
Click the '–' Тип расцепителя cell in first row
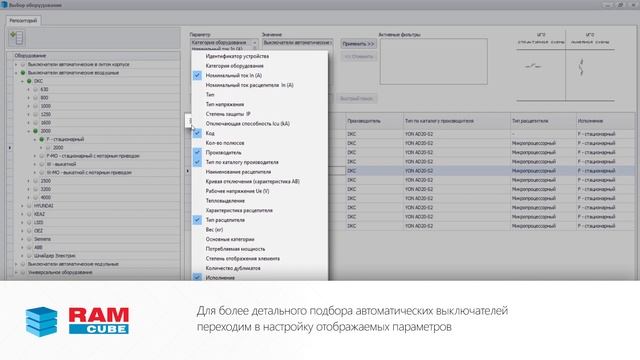click(x=543, y=134)
